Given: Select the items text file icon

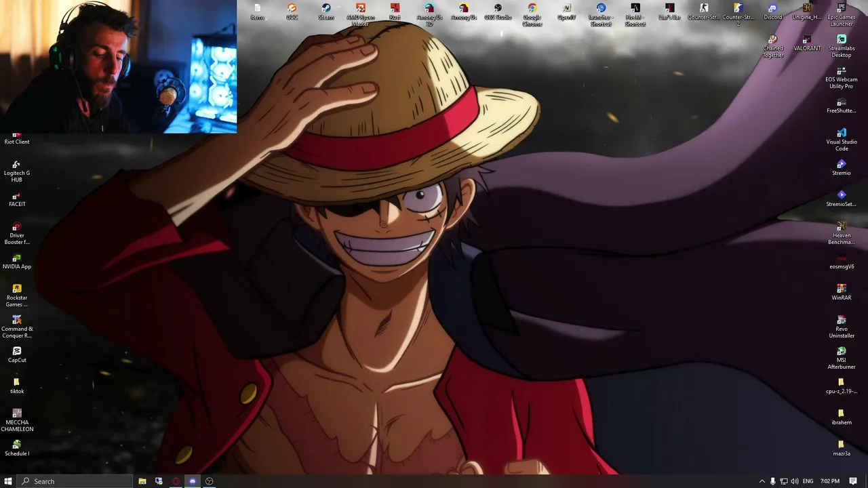Looking at the screenshot, I should pyautogui.click(x=257, y=12).
